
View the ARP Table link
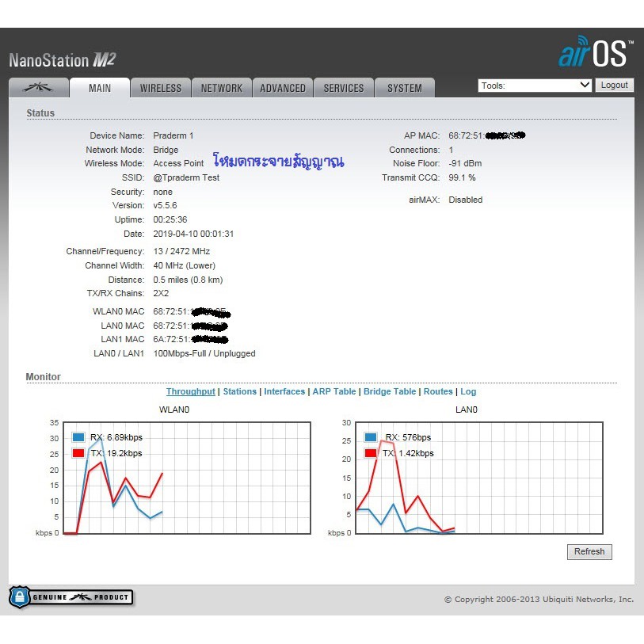[x=333, y=391]
